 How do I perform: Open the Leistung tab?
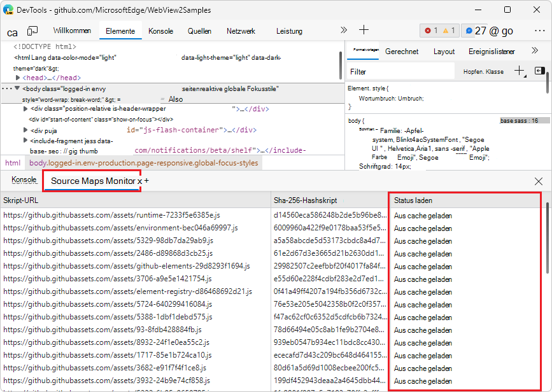pyautogui.click(x=289, y=31)
